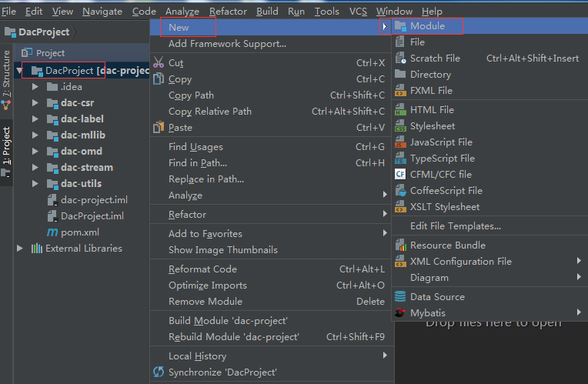Click the HTML File icon
This screenshot has height=384, width=588.
click(x=400, y=109)
